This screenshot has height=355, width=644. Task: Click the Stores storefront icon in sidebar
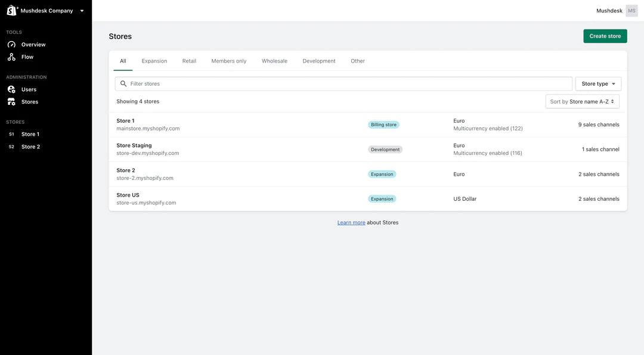[x=11, y=102]
